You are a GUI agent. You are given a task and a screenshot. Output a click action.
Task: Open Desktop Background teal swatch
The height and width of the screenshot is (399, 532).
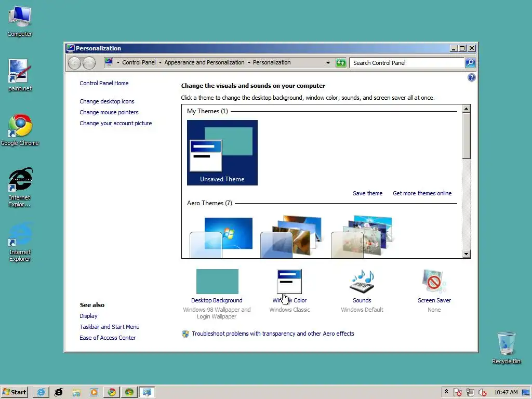coord(217,281)
